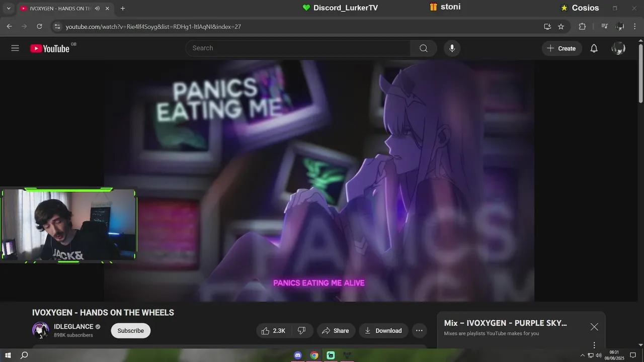Viewport: 644px width, 362px height.
Task: Open YouTube notifications bell
Action: 594,48
